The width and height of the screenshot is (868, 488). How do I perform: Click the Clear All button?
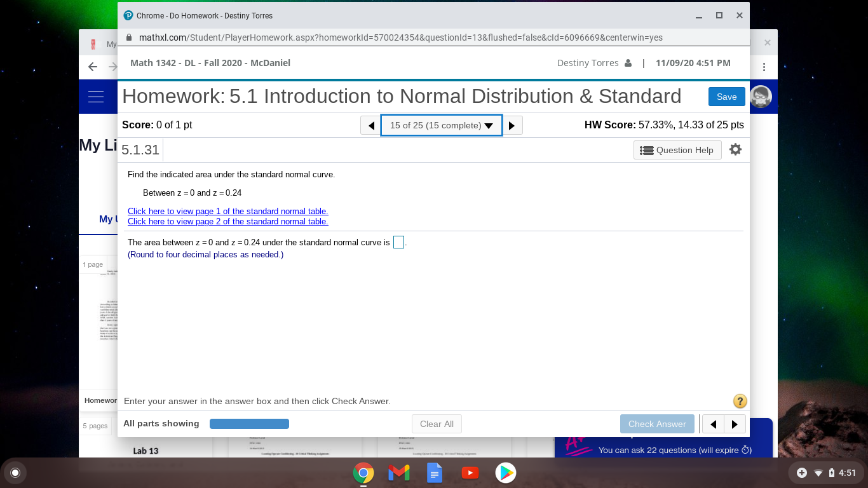point(437,424)
